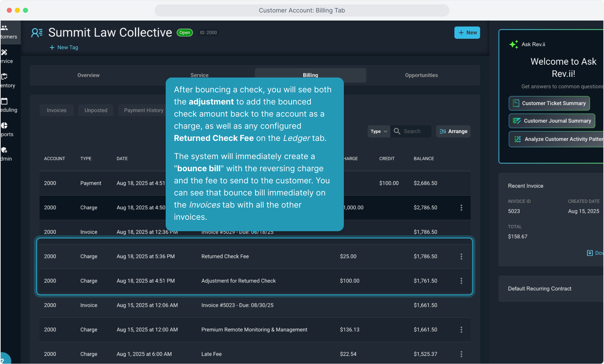Image resolution: width=604 pixels, height=364 pixels.
Task: Open the Inventory sidebar icon
Action: [4, 77]
